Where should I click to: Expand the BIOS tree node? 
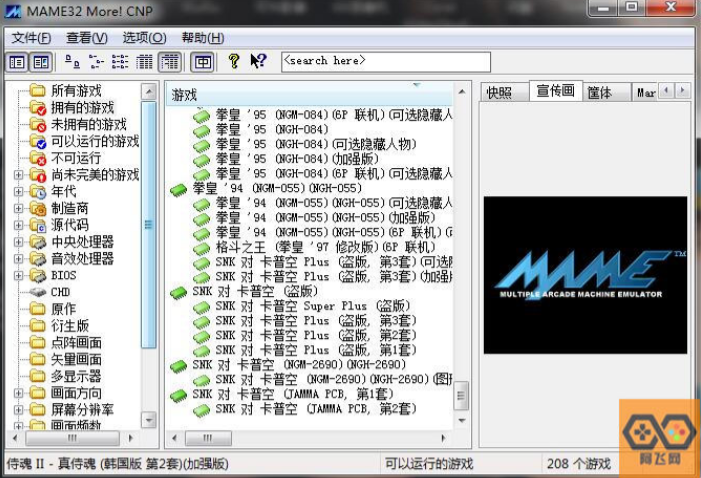pos(18,275)
